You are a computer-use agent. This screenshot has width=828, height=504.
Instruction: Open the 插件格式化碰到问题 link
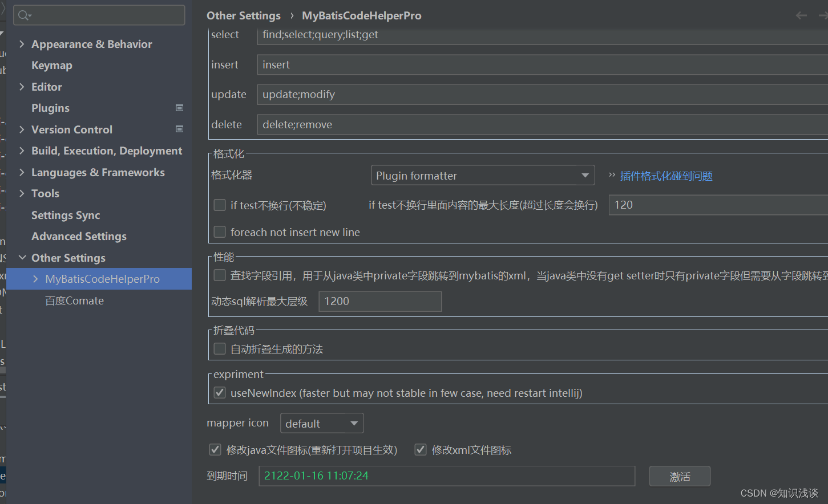point(666,176)
